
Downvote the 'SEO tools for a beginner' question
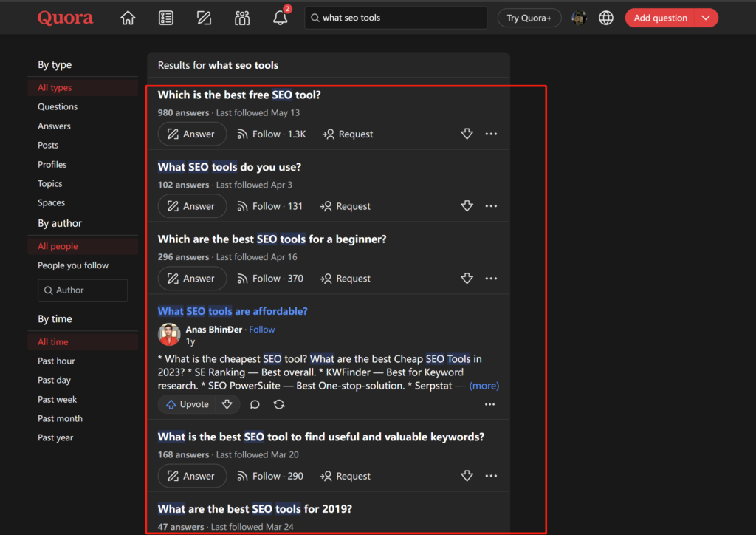[467, 279]
